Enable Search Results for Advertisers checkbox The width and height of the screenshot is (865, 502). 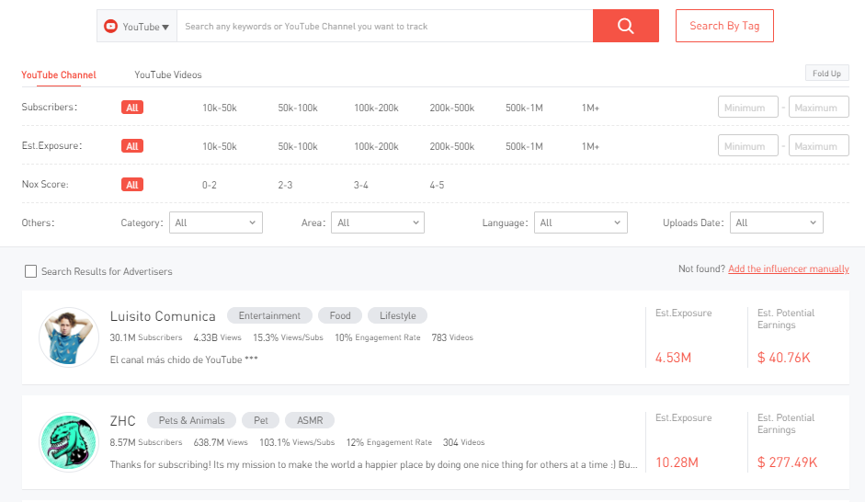click(x=31, y=271)
